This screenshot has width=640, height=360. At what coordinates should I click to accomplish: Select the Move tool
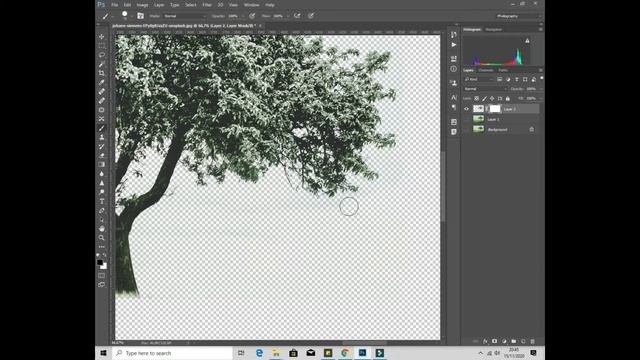102,37
